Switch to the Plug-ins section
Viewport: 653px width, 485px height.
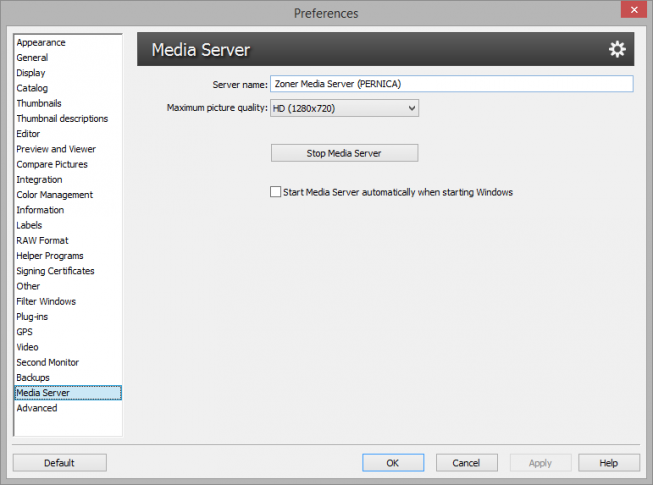[x=32, y=317]
